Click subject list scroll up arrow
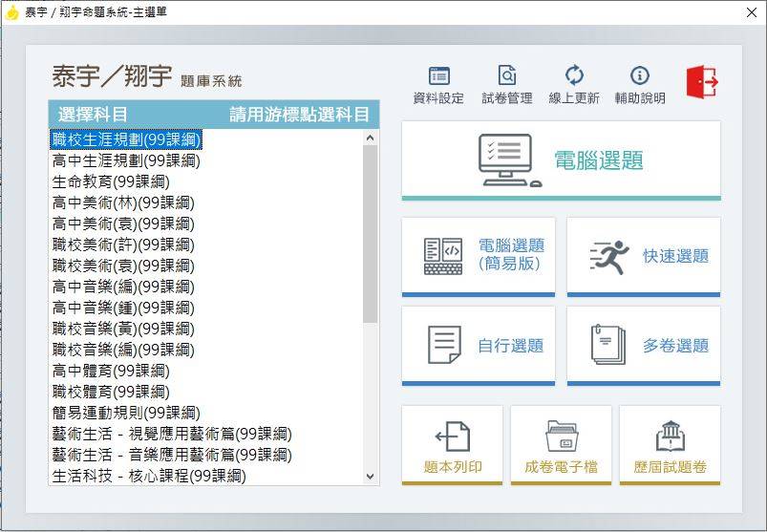The width and height of the screenshot is (767, 532). click(371, 138)
